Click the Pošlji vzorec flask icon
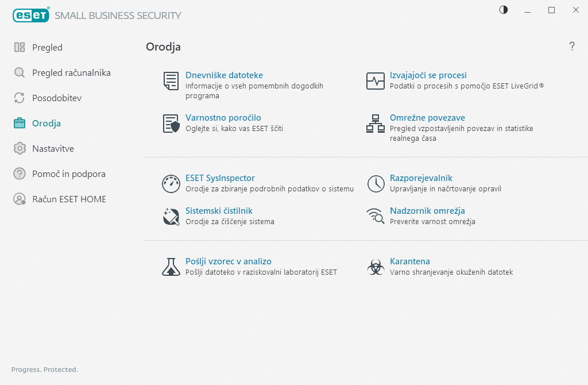Image resolution: width=588 pixels, height=385 pixels. point(171,267)
